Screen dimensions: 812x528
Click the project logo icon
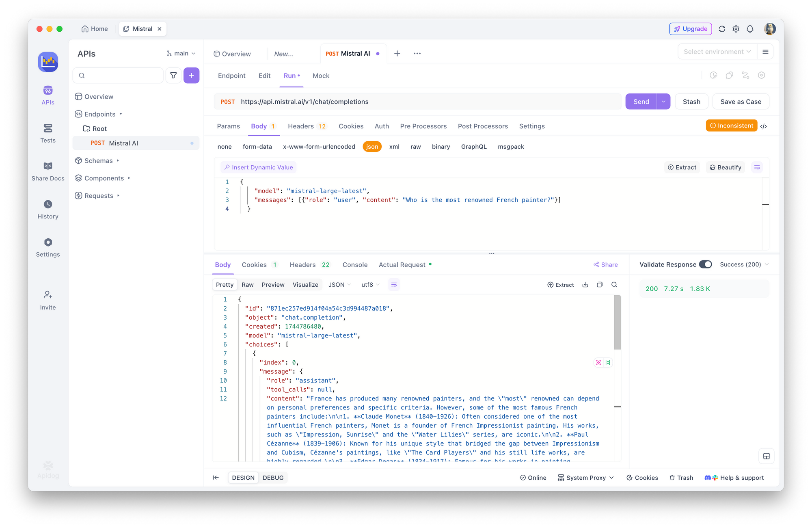tap(48, 62)
